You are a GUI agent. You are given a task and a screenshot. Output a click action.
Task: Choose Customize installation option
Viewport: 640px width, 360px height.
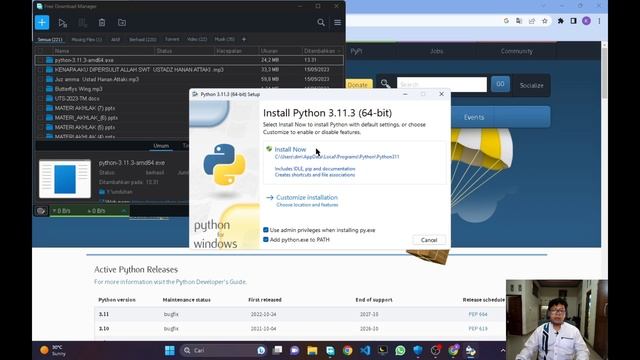307,197
